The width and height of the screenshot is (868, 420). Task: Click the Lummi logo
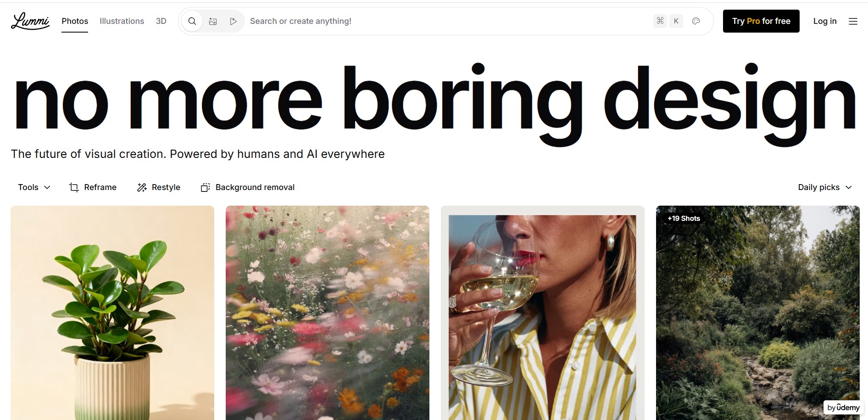coord(30,21)
